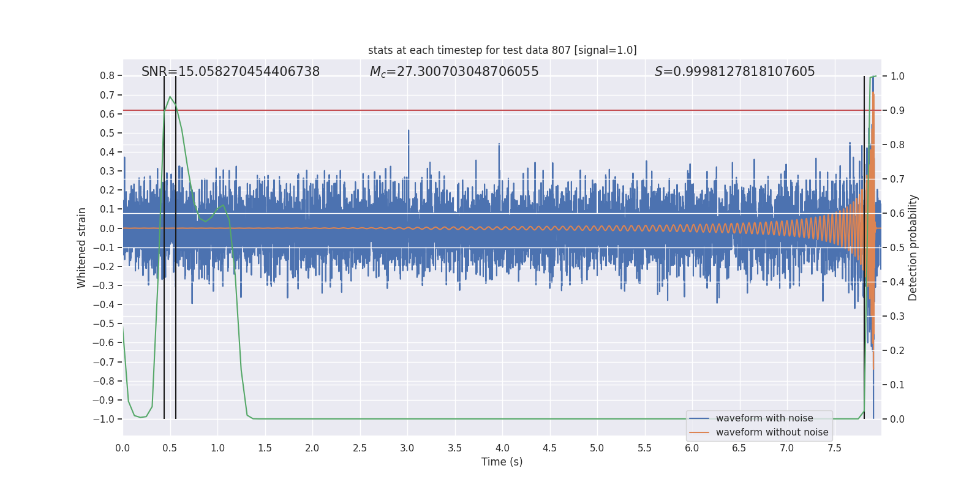The image size is (980, 490).
Task: Click the SNR=15.058 annotation text
Action: click(x=230, y=72)
